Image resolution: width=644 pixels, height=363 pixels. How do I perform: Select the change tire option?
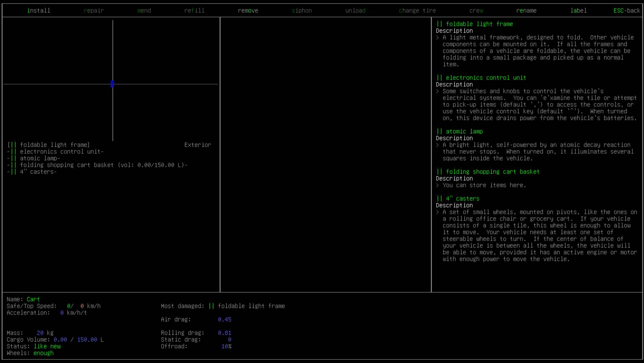pyautogui.click(x=417, y=10)
